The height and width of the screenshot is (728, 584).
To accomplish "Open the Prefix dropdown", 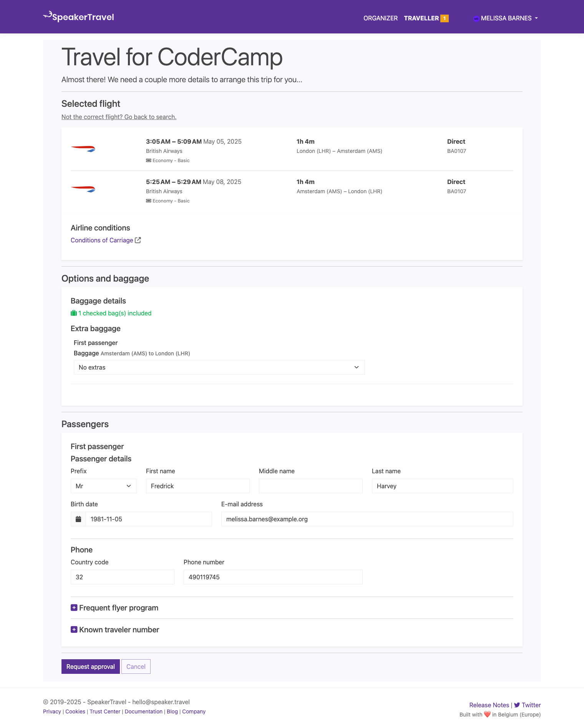I will [103, 486].
